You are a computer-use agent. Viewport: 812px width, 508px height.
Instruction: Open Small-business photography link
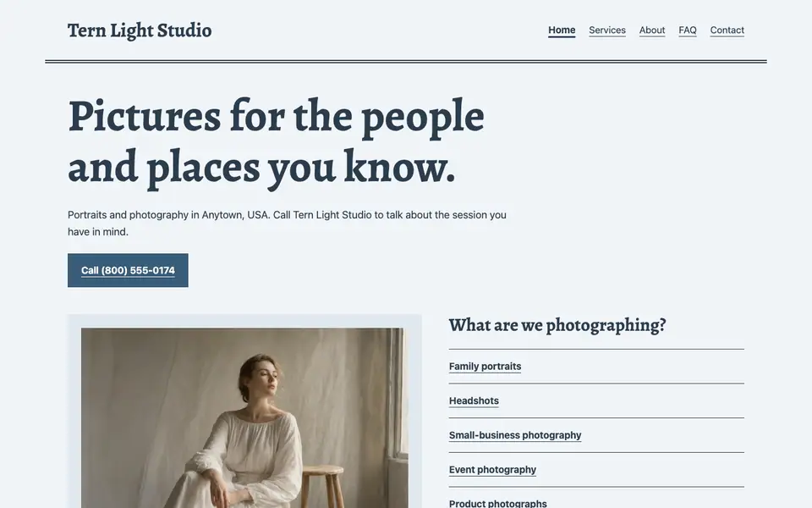(515, 435)
